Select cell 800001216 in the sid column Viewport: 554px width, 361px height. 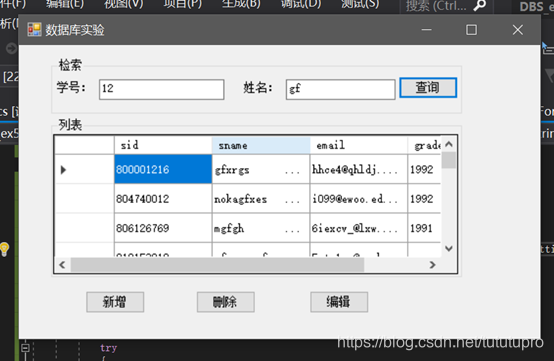click(x=163, y=169)
